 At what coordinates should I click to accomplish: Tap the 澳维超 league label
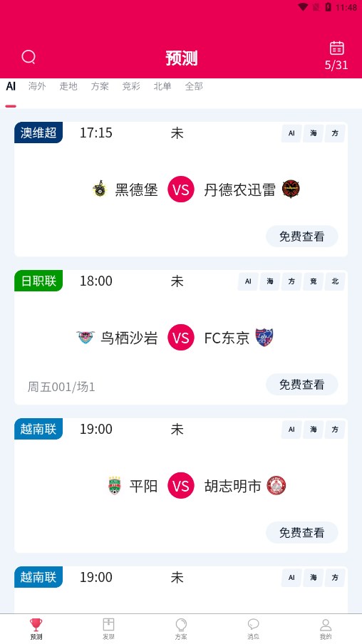38,133
